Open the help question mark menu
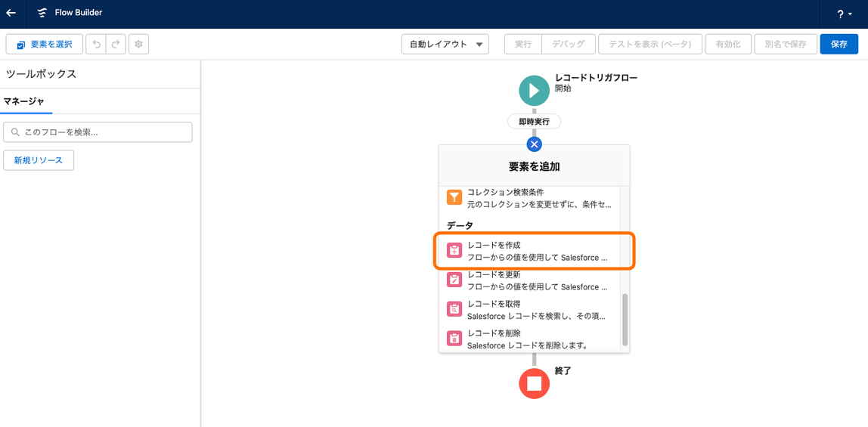 click(x=845, y=14)
